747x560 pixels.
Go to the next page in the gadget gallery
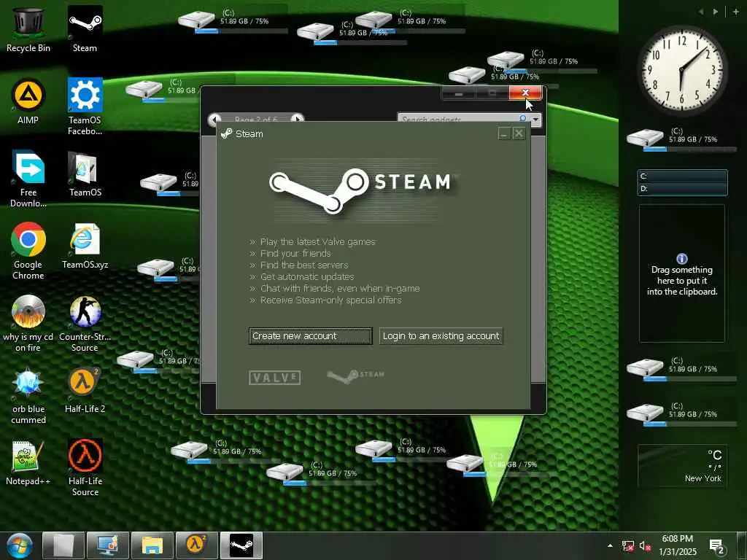pos(298,119)
